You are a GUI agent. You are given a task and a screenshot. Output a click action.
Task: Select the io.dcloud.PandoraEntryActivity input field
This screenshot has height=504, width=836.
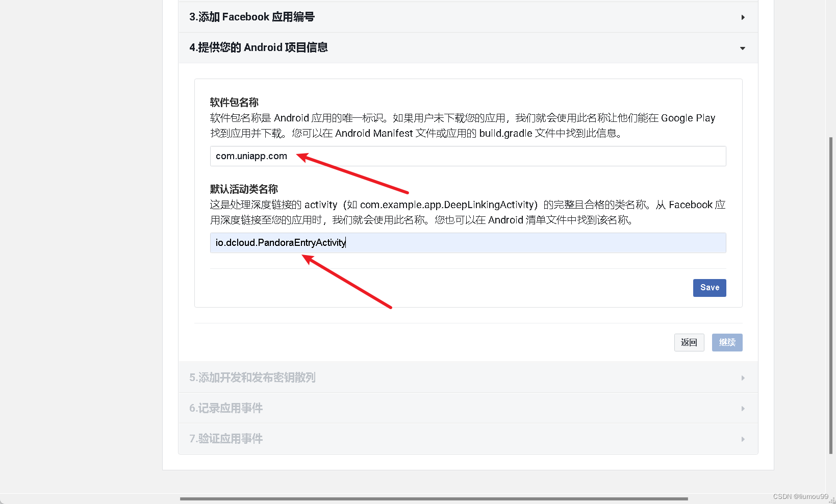click(x=467, y=243)
